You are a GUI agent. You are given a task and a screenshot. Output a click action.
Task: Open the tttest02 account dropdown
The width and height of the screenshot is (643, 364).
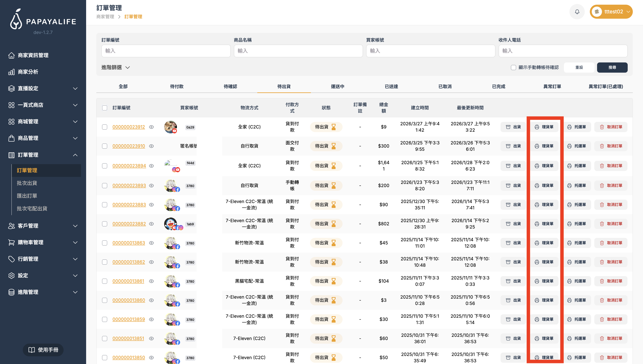tap(611, 11)
